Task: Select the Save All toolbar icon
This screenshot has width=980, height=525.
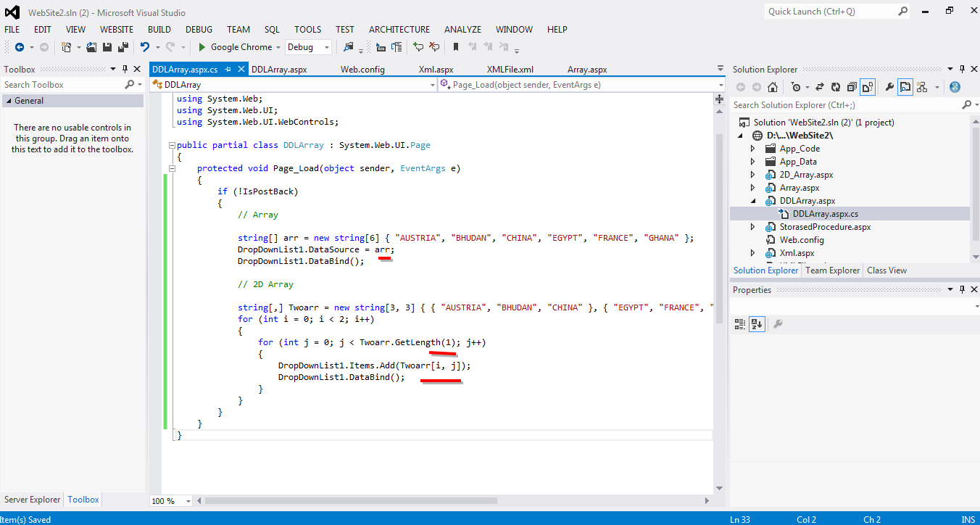Action: click(124, 47)
